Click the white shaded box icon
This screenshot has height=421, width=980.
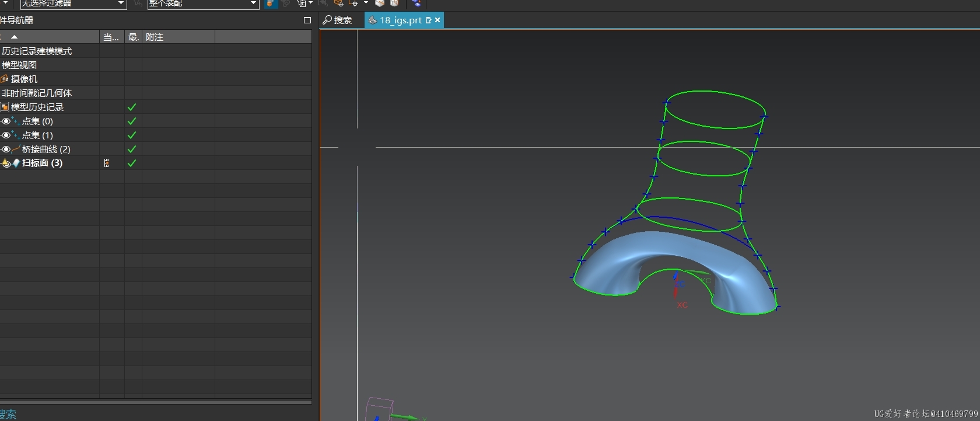coord(380,4)
